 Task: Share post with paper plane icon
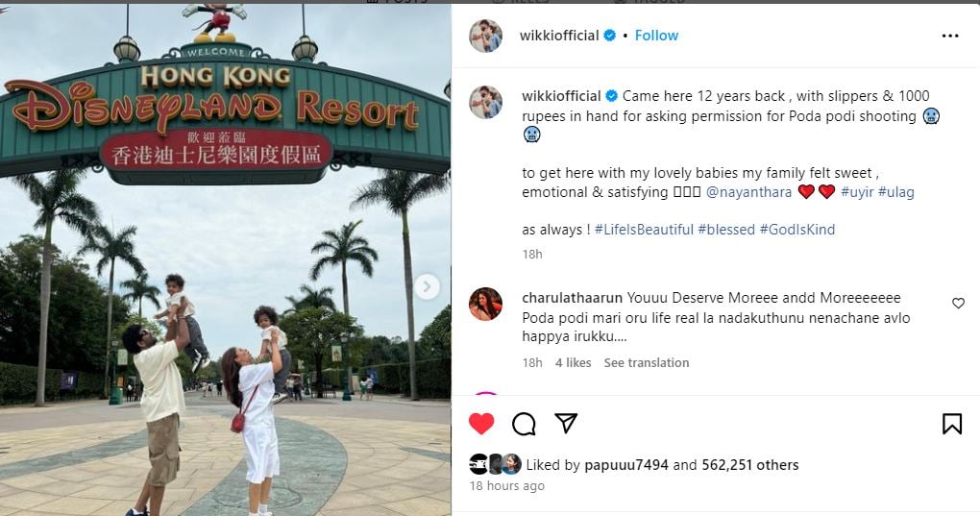[566, 423]
